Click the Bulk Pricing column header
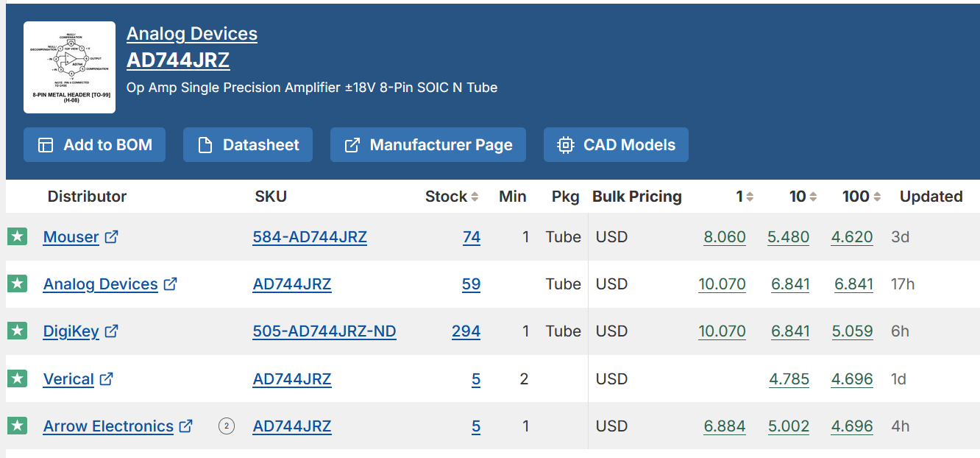 tap(637, 197)
